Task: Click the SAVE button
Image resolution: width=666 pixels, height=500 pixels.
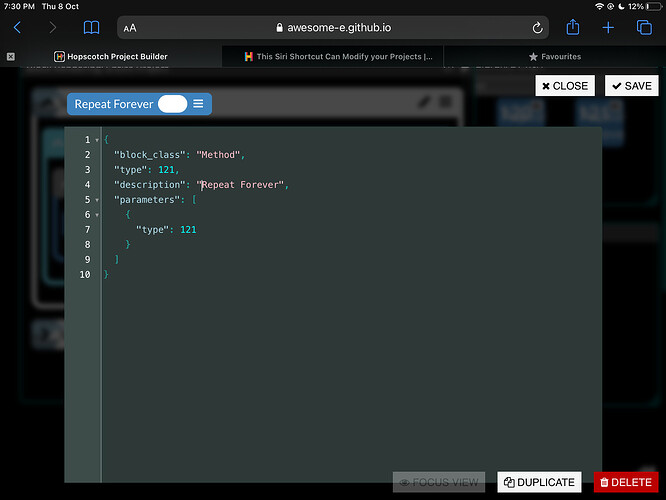Action: click(x=632, y=86)
